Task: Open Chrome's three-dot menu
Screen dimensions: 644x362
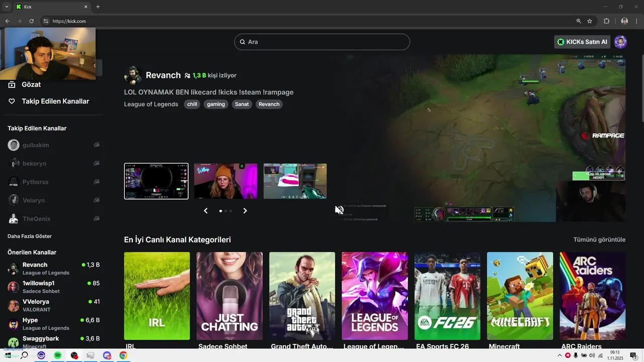Action: tap(637, 21)
